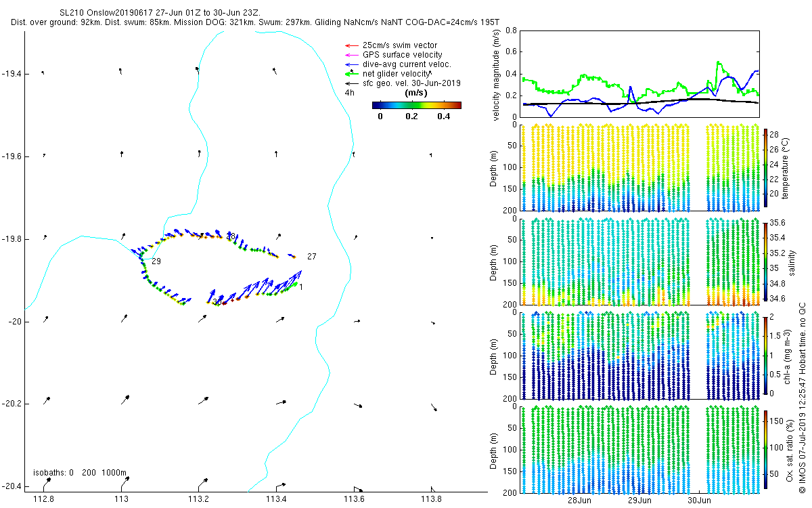Click the black sfc geo. vel. legend arrow

pos(351,83)
